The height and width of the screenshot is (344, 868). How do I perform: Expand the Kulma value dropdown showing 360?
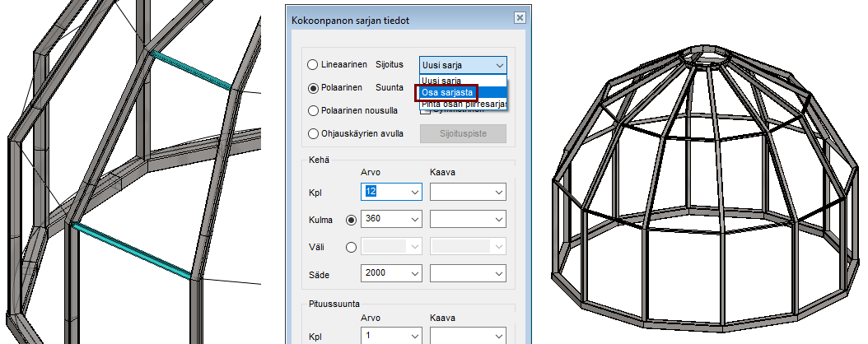[413, 220]
